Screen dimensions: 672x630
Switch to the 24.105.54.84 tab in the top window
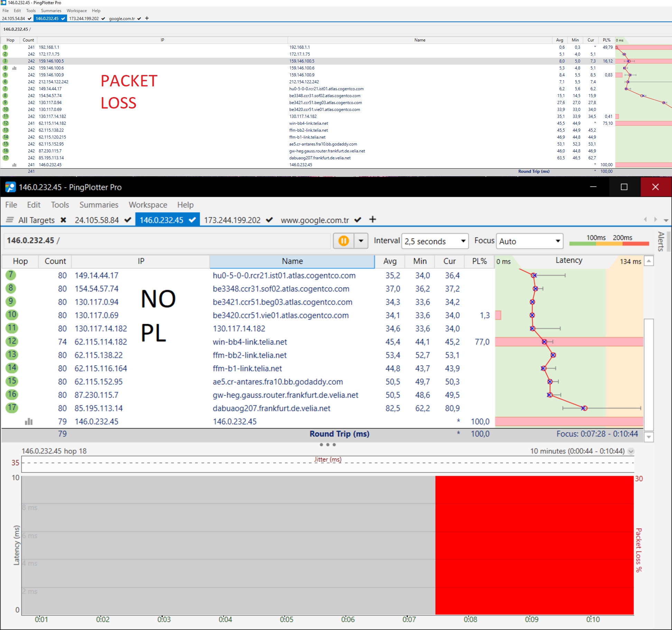click(x=13, y=19)
